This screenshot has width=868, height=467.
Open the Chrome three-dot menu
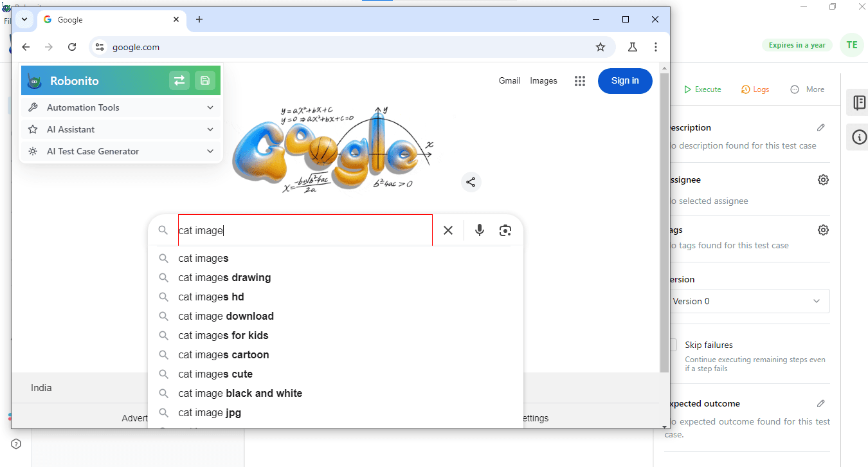[x=656, y=47]
